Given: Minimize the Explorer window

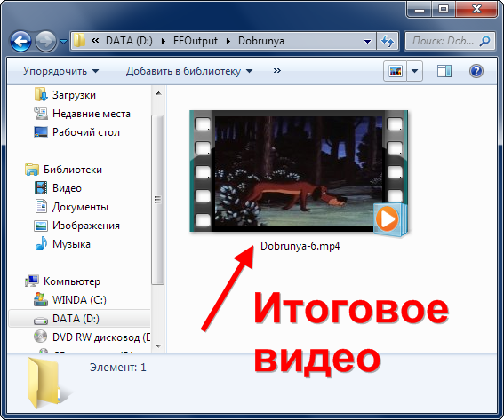Looking at the screenshot, I should (x=420, y=9).
